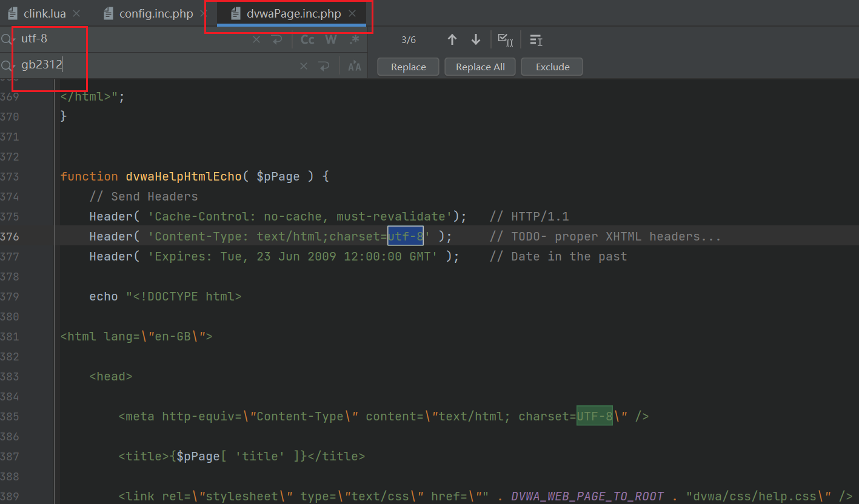Insert new line in replace field
Screen dimensions: 859x504
tap(324, 66)
